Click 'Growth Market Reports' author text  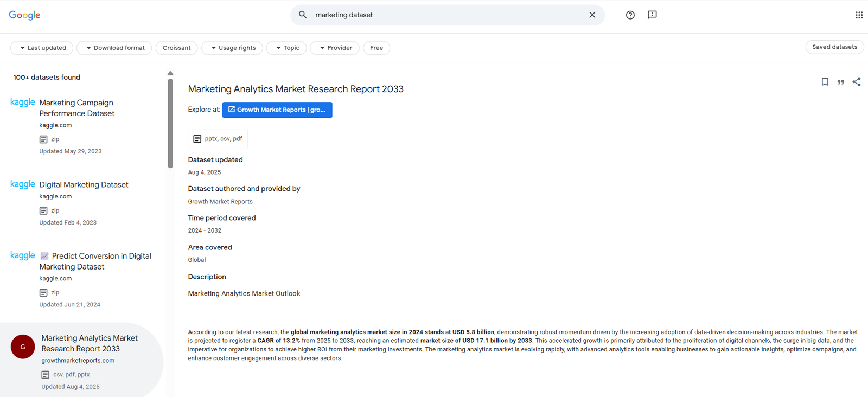(220, 202)
